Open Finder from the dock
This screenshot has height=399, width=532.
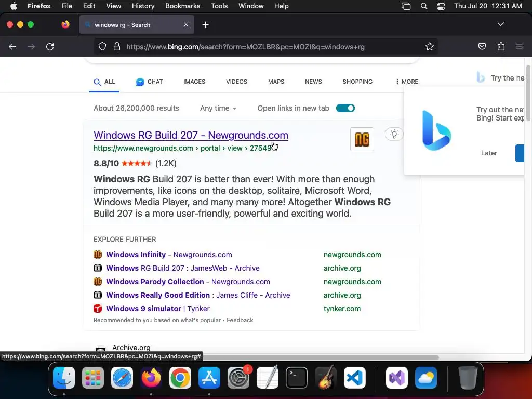(64, 378)
